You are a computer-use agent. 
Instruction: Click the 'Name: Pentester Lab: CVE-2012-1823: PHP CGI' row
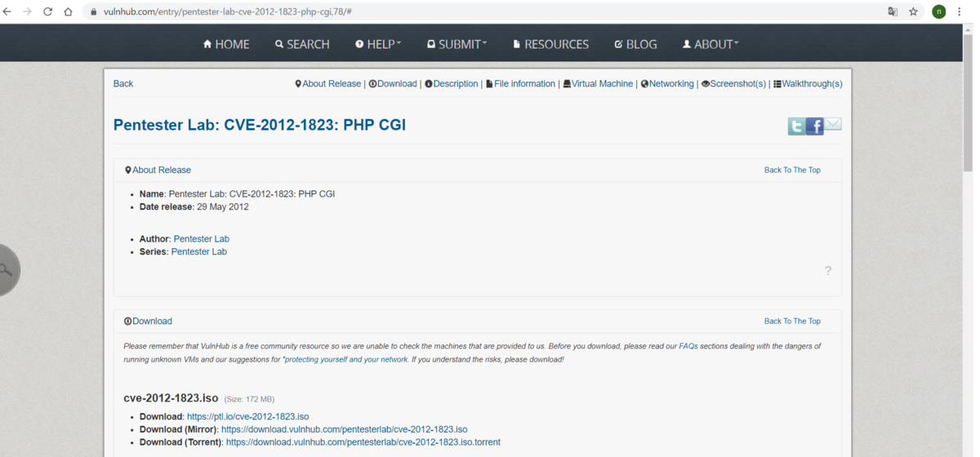coord(237,193)
